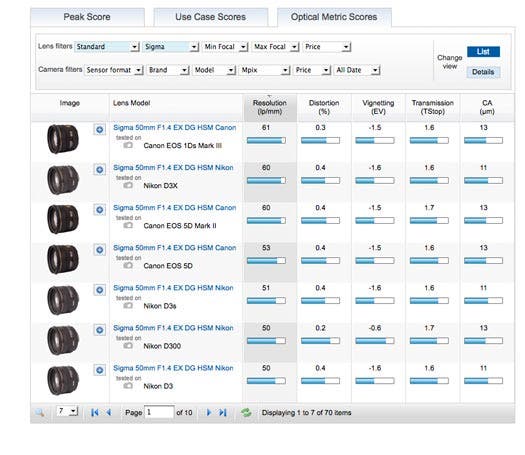This screenshot has width=525, height=455.
Task: Sort by Vignetting (EV) column header
Action: 378,107
